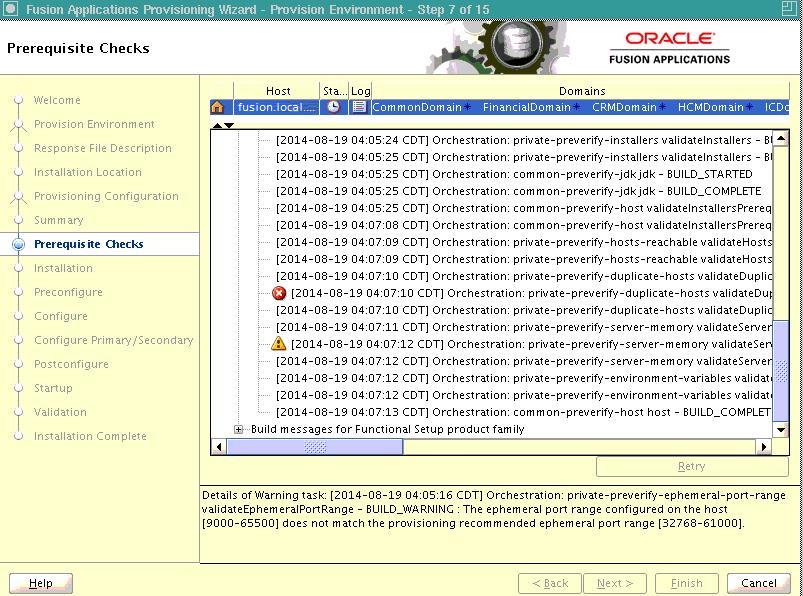Click the fusion.local host cell

pos(277,107)
